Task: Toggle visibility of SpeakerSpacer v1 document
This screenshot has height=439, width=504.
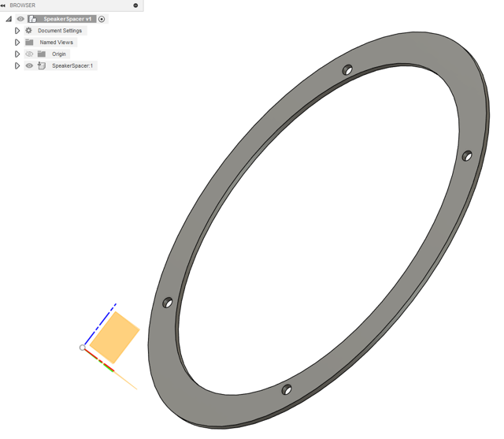Action: 20,19
